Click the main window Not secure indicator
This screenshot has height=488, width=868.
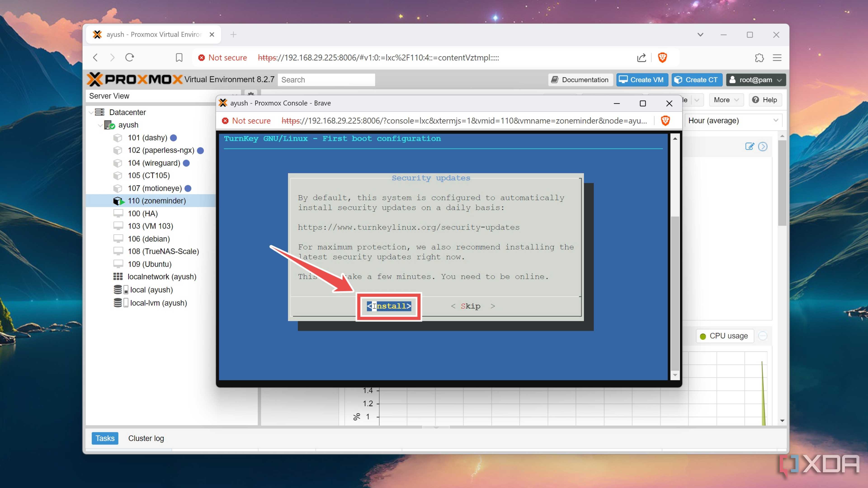[223, 58]
